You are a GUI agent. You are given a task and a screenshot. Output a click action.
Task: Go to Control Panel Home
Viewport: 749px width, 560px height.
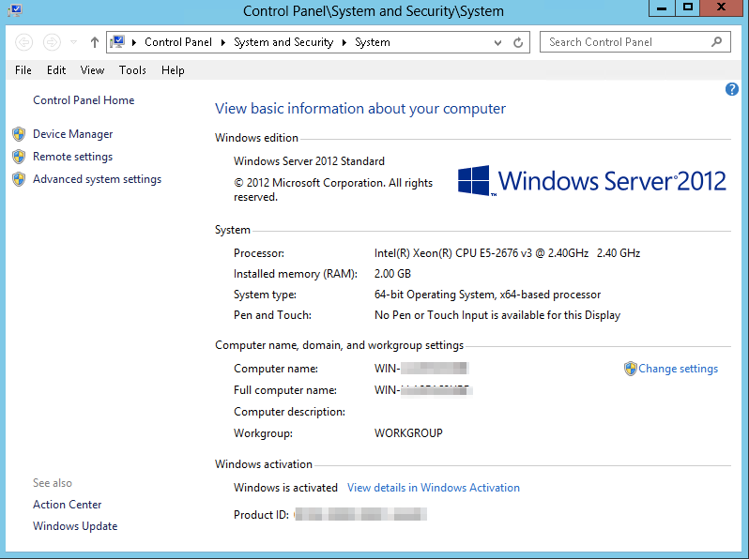pos(84,100)
